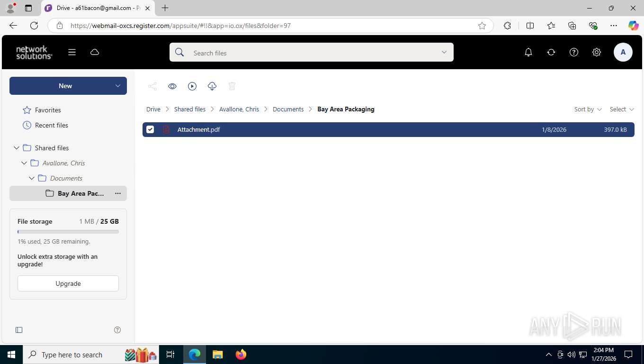Click the 1/8/2026 date cell
The width and height of the screenshot is (644, 364).
[554, 129]
